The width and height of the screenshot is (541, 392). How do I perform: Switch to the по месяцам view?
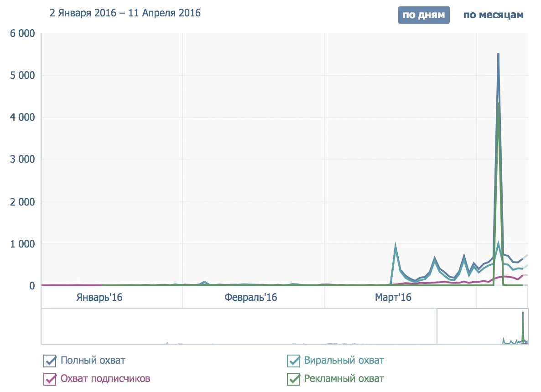(x=494, y=15)
